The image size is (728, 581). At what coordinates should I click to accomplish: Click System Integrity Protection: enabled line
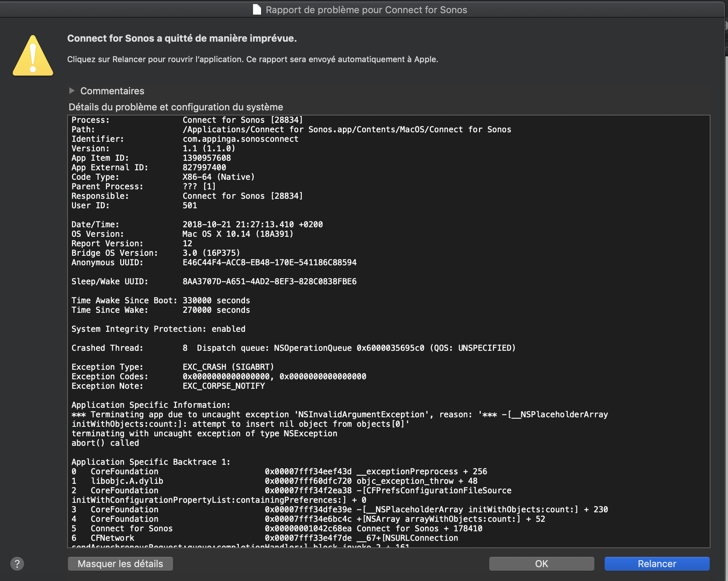(158, 329)
